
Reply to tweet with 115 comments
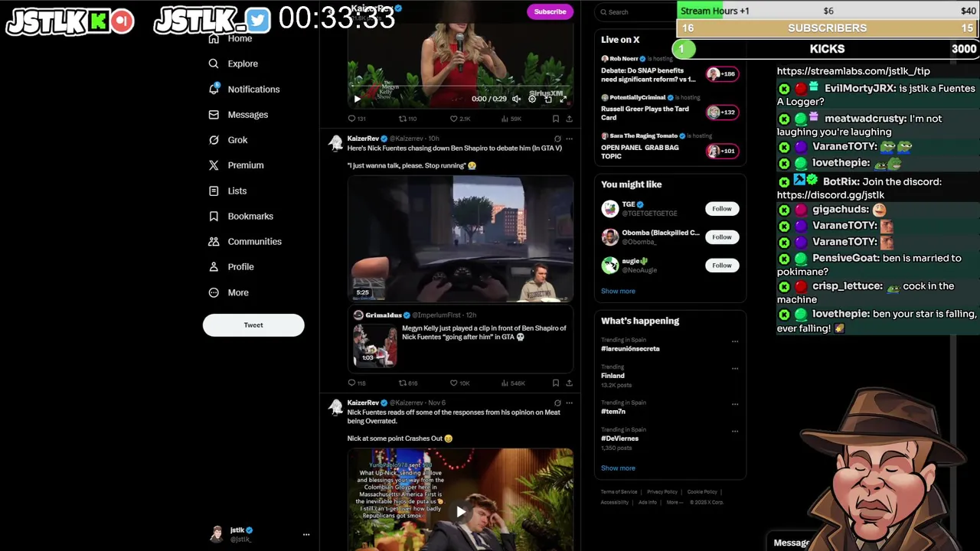pos(357,383)
